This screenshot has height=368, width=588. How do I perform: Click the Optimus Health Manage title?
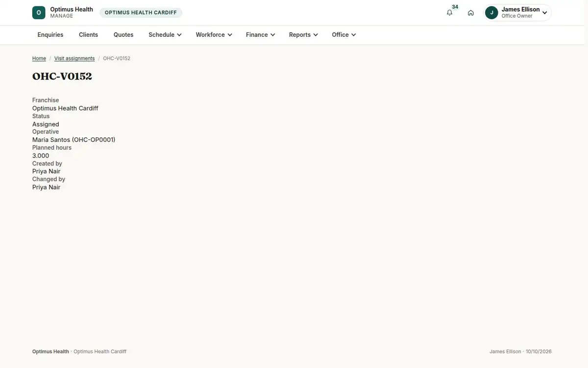coord(72,12)
